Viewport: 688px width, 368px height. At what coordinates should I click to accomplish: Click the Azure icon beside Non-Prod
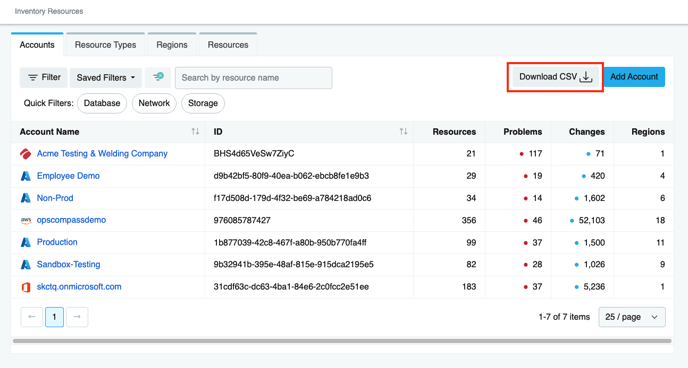tap(26, 198)
